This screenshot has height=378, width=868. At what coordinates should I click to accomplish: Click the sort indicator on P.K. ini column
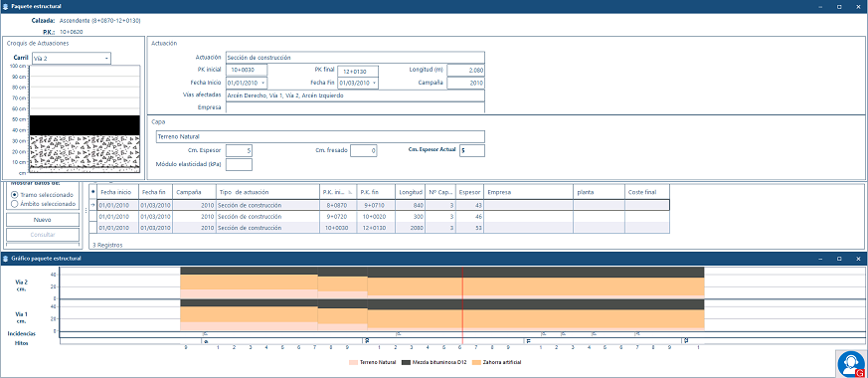click(349, 192)
